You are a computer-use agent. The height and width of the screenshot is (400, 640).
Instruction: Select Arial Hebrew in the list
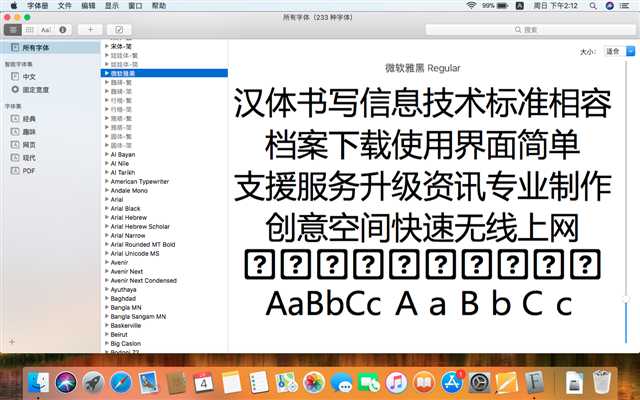tap(164, 217)
